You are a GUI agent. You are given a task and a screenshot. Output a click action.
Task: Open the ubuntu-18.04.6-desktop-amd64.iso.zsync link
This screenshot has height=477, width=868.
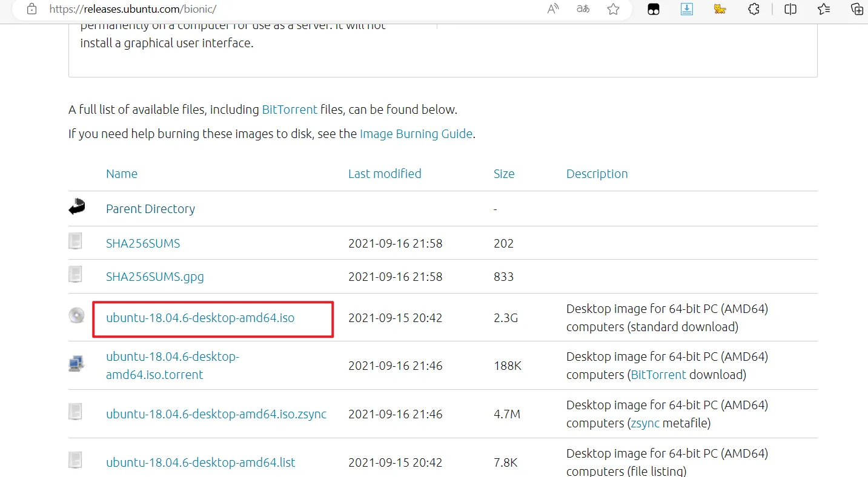coord(216,414)
